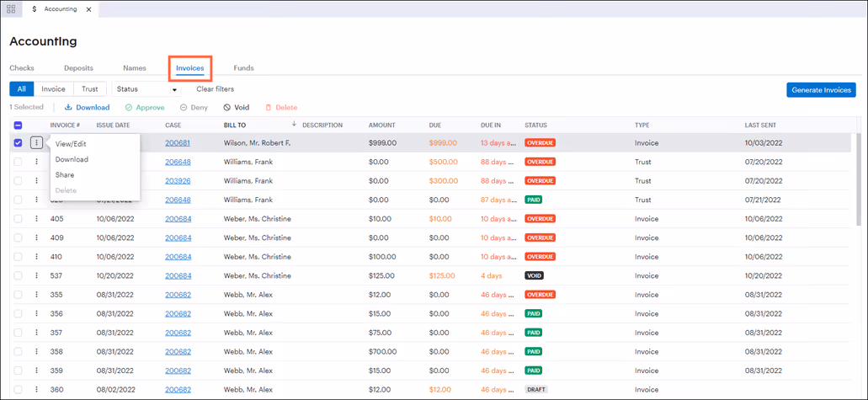Open three-dot menu for invoice 405
The height and width of the screenshot is (400, 868).
coord(36,219)
